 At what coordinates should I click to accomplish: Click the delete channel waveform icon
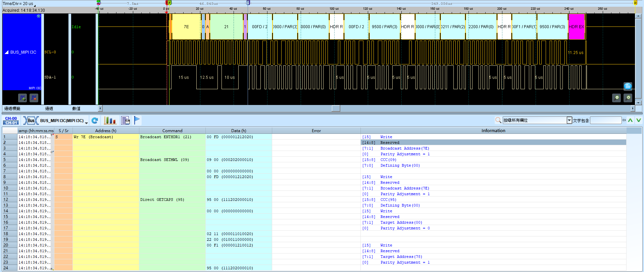[34, 98]
